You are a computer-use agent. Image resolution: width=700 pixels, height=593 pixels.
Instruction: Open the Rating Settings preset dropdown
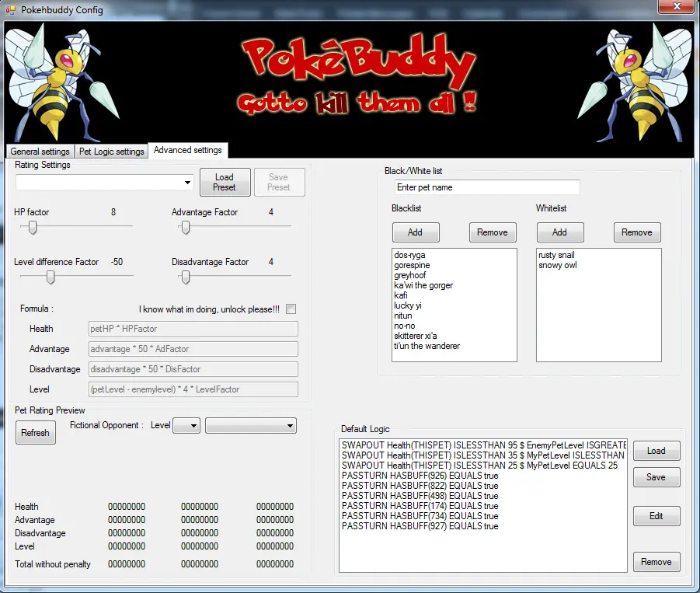click(x=187, y=182)
